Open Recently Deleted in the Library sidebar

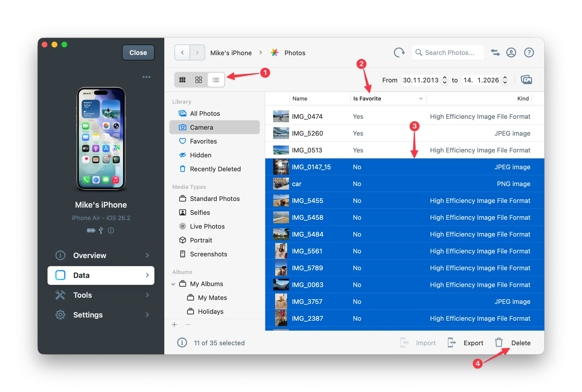point(215,169)
